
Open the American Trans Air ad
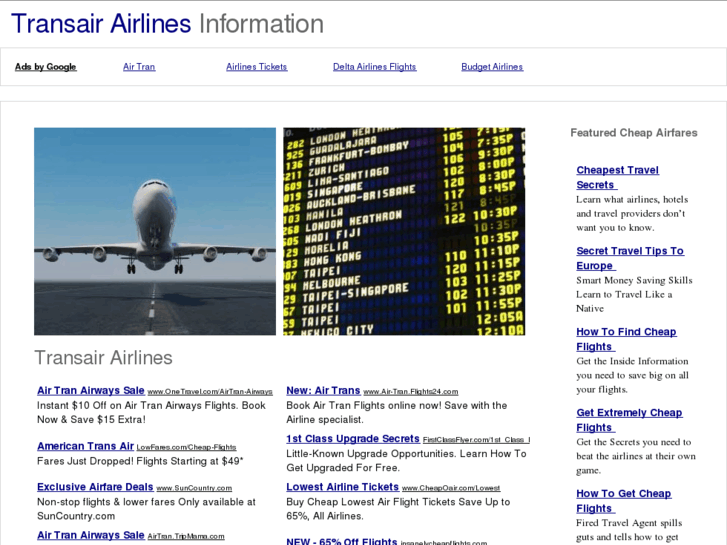pos(85,446)
